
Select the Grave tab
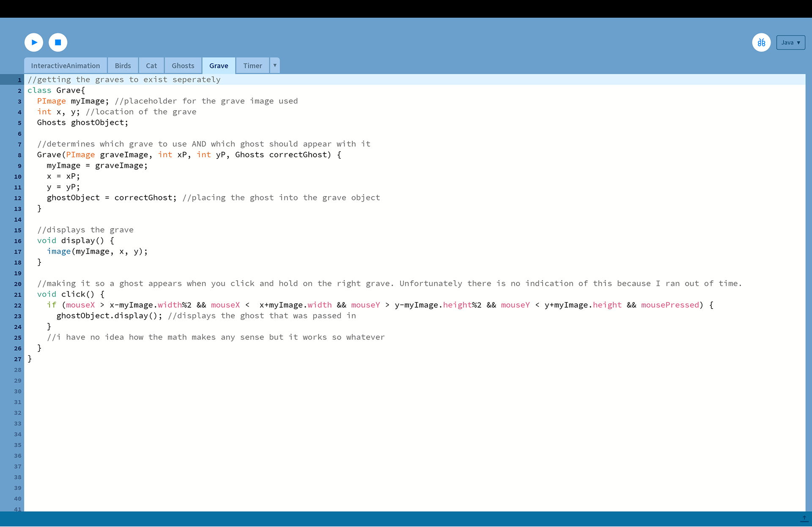point(219,66)
